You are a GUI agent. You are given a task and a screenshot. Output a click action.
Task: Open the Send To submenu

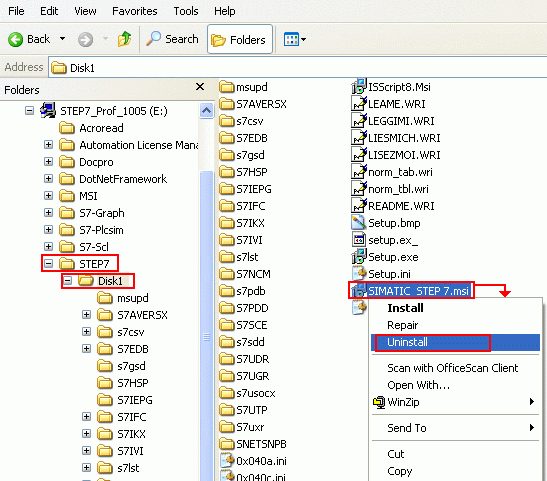[456, 428]
